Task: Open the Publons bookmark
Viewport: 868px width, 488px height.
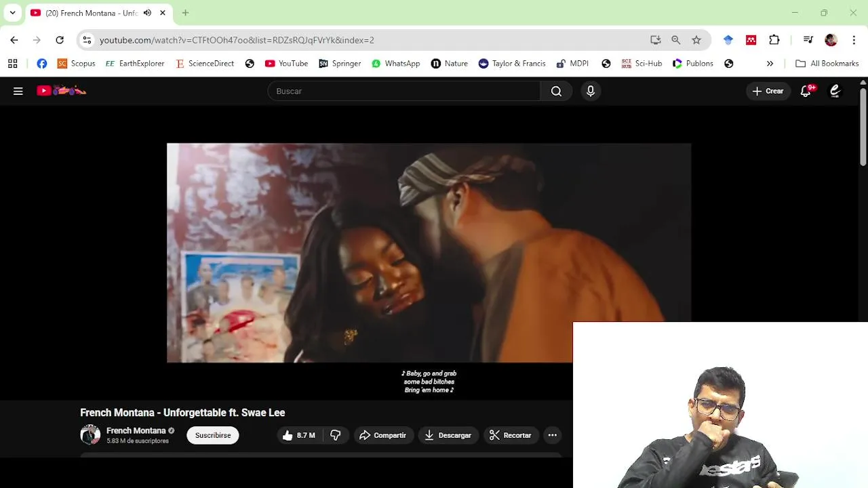Action: tap(692, 64)
